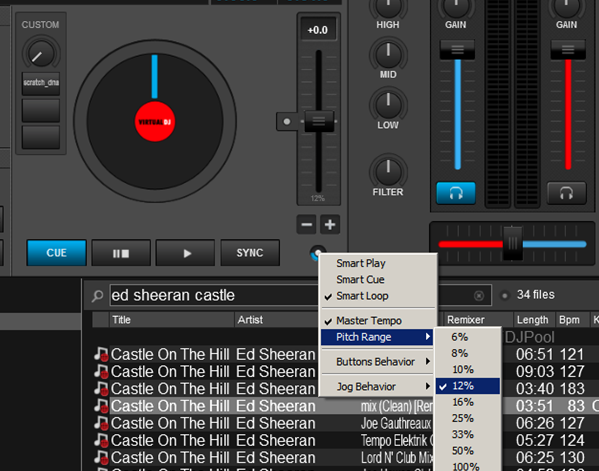The height and width of the screenshot is (471, 599).
Task: Click the 'ed sheeran castle' search field
Action: coord(300,295)
